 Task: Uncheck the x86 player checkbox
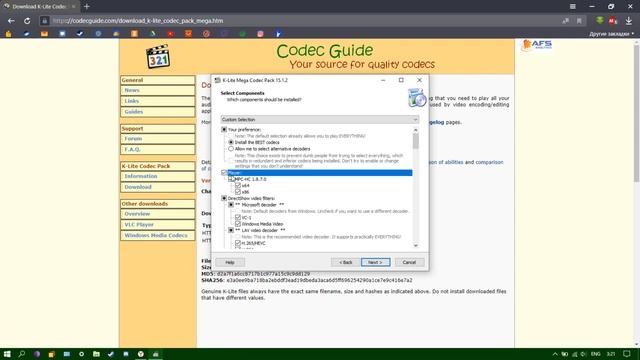tap(238, 192)
